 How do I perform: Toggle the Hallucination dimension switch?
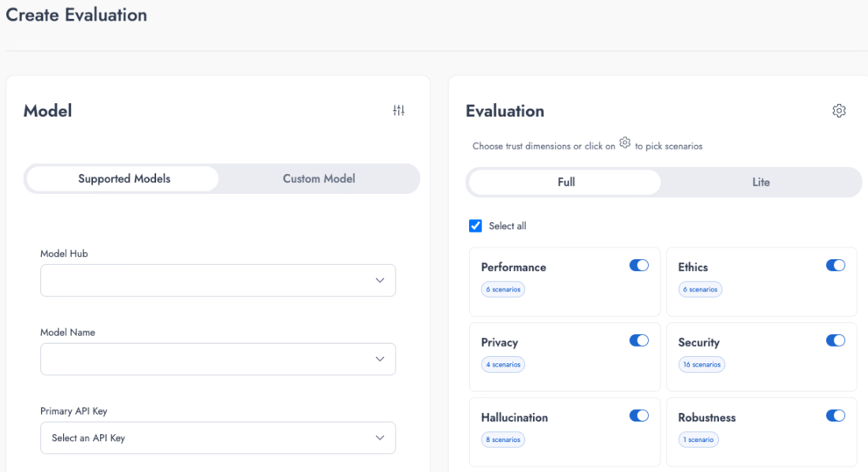(x=639, y=415)
